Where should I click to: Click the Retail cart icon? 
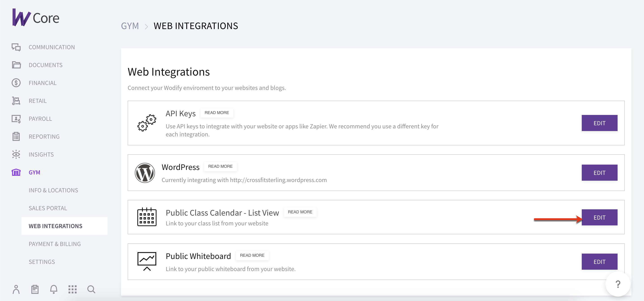pyautogui.click(x=16, y=101)
